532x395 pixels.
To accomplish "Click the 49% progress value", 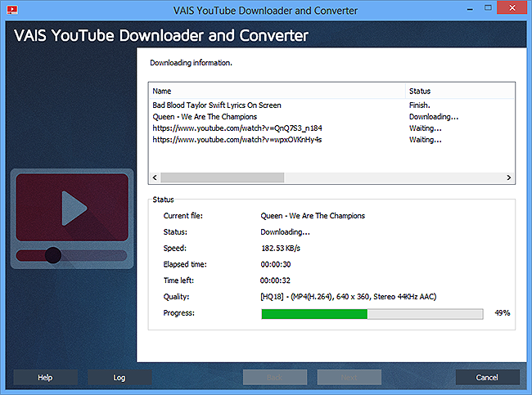I will [503, 313].
